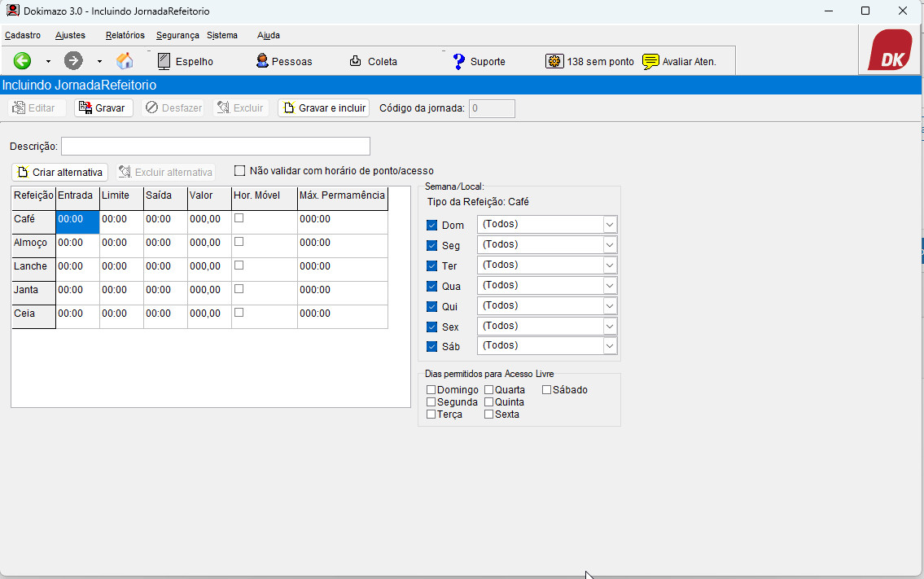Click the Criar alternativa button
The width and height of the screenshot is (924, 579).
(60, 173)
